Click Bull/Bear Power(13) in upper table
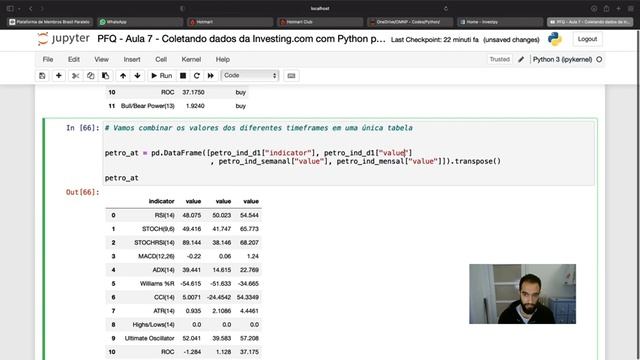640x360 pixels. tap(148, 106)
